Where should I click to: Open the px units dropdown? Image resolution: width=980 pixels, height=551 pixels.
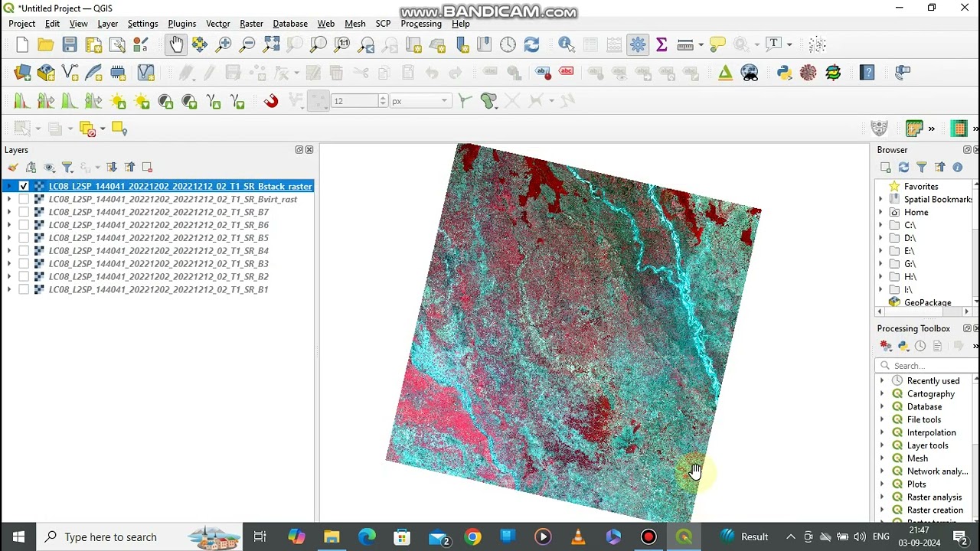click(x=420, y=101)
